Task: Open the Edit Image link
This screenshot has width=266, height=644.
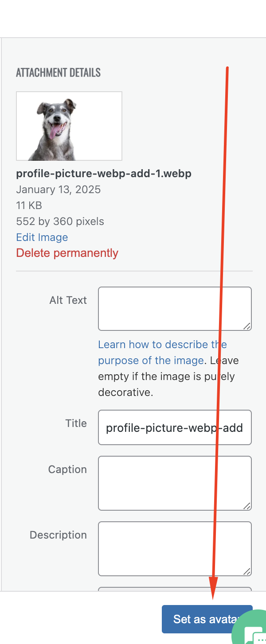Action: [42, 237]
